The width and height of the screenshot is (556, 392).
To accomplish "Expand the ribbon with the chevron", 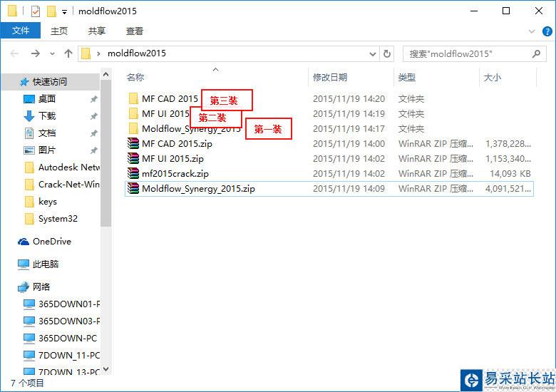I will pyautogui.click(x=532, y=31).
